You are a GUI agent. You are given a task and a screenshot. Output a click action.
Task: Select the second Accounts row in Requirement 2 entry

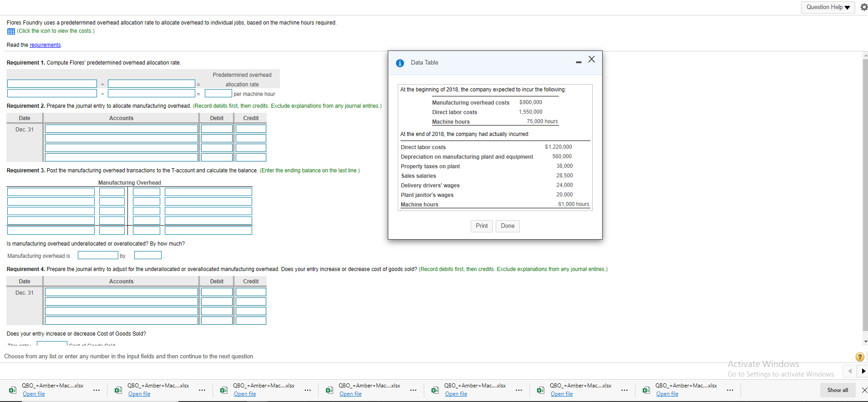tap(122, 138)
